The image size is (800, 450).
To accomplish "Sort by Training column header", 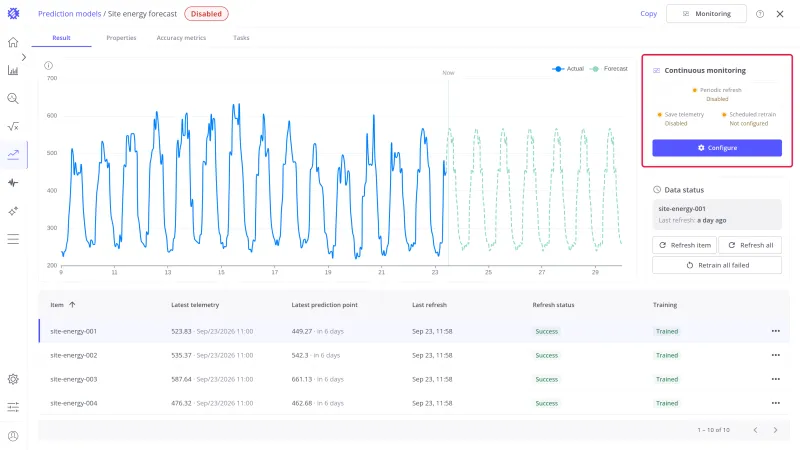I will click(x=665, y=305).
